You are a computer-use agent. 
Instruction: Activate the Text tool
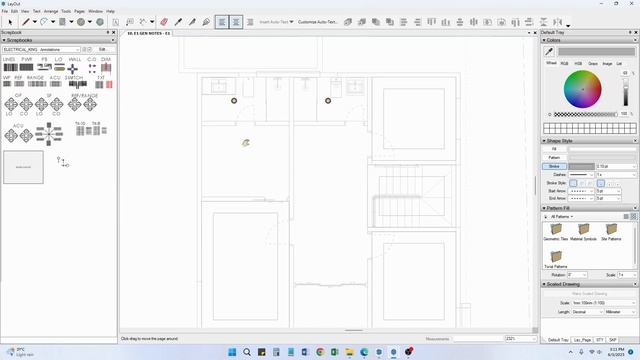(x=116, y=22)
